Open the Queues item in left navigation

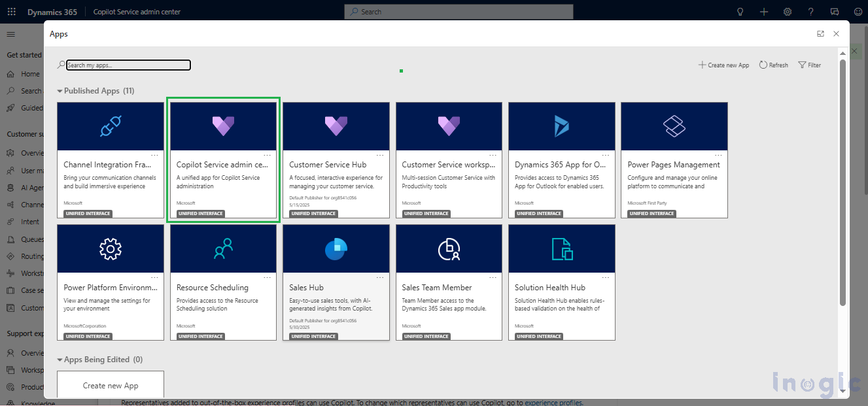24,239
